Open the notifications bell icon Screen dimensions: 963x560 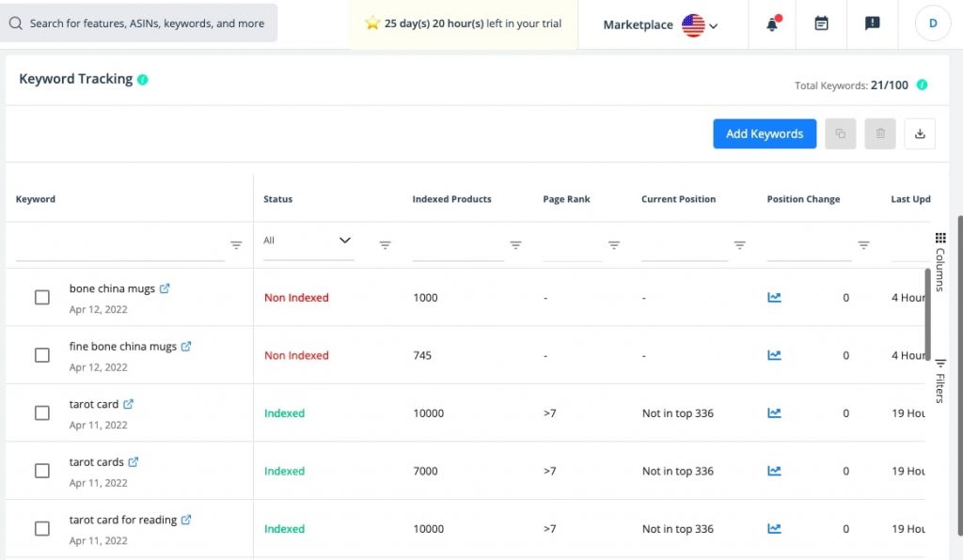pos(772,23)
